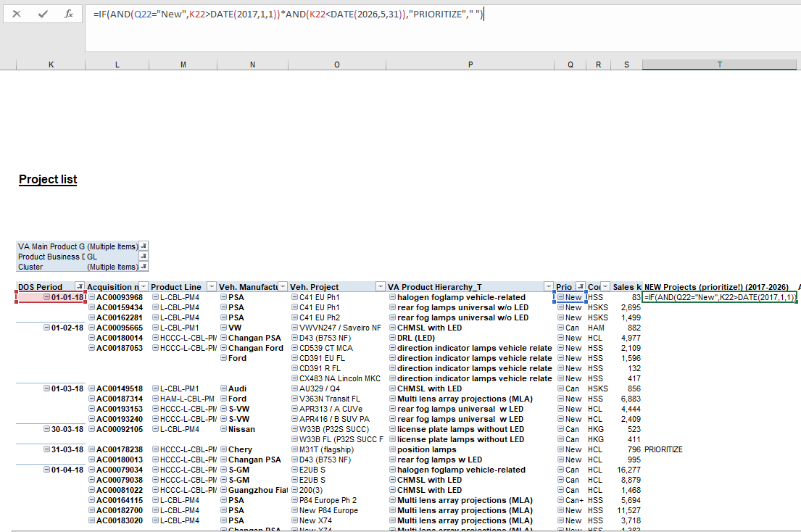Viewport: 801px width, 532px height.
Task: Open the Co header dropdown arrow
Action: click(605, 286)
